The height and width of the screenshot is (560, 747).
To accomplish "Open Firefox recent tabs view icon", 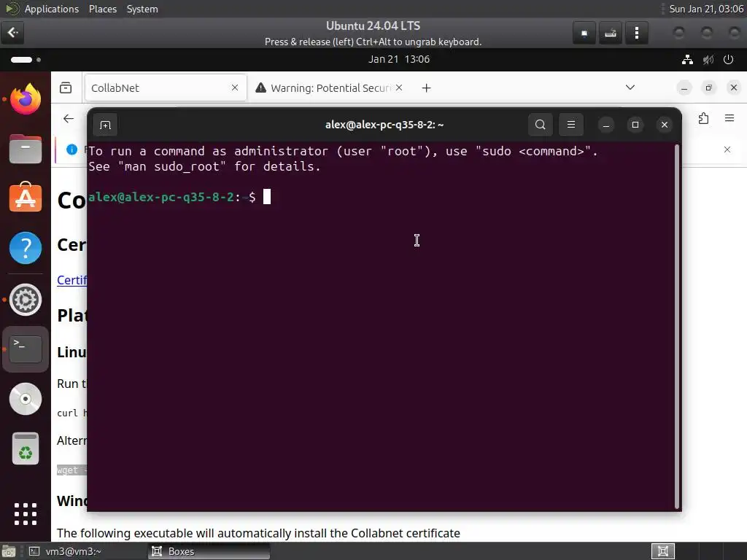I will pos(66,87).
